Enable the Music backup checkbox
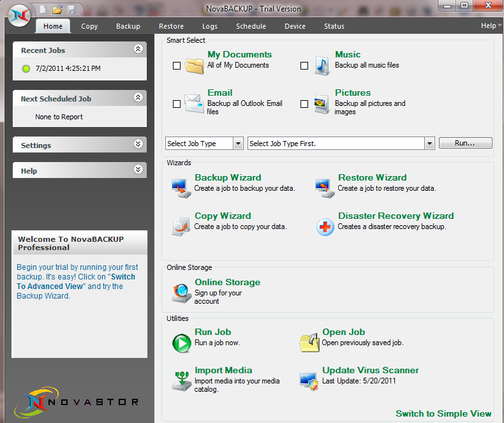The height and width of the screenshot is (423, 504). coord(304,66)
